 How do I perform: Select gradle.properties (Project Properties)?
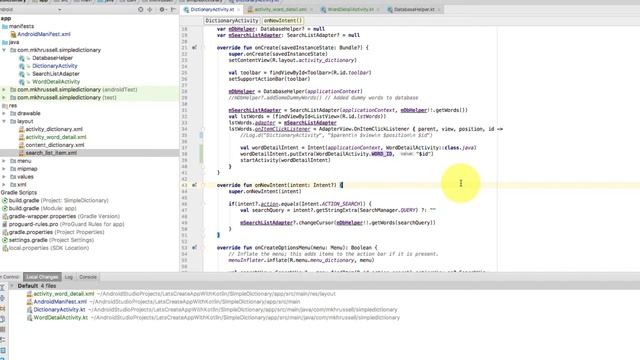(56, 232)
